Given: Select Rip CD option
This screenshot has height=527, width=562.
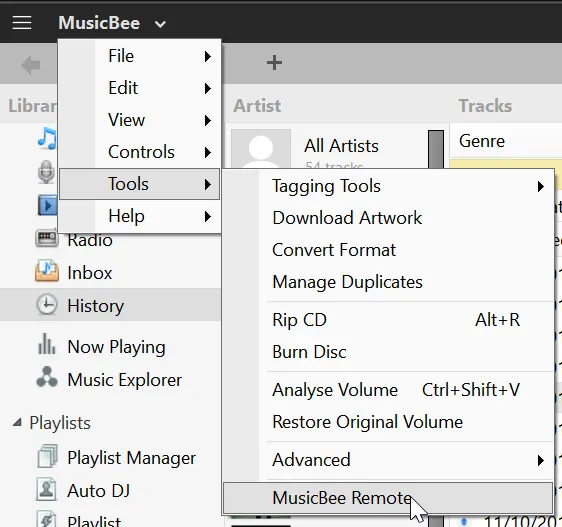Looking at the screenshot, I should pos(388,320).
